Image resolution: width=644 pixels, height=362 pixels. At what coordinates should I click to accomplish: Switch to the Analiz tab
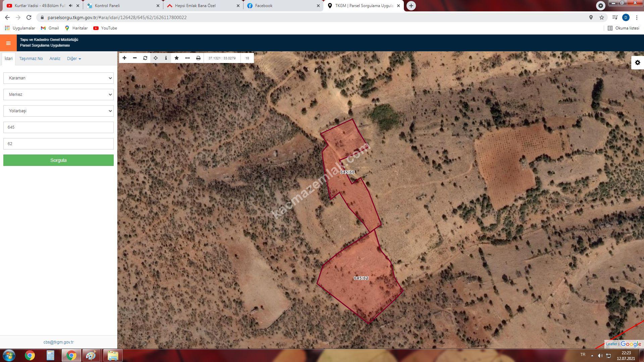pyautogui.click(x=55, y=59)
